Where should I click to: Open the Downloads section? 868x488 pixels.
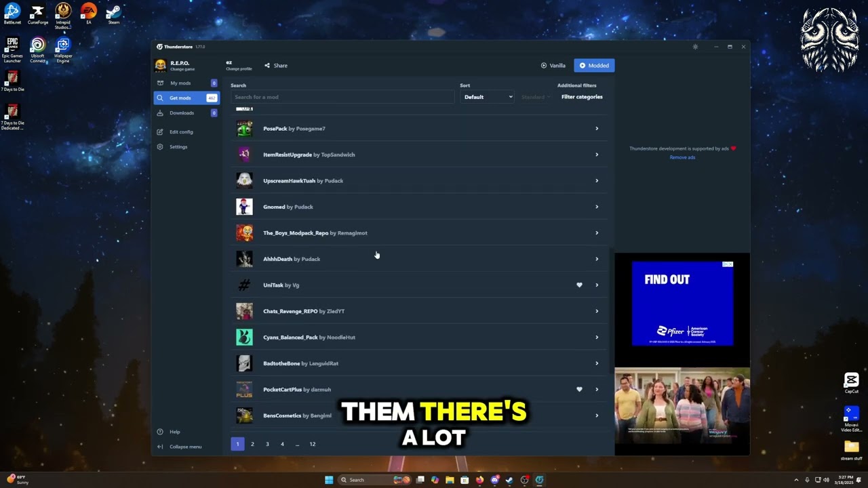coord(186,113)
